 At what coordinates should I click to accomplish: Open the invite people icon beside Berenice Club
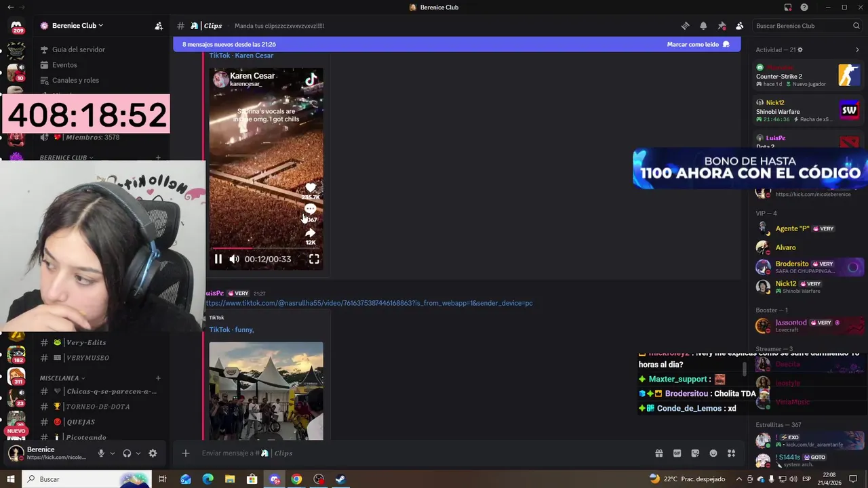(x=159, y=26)
